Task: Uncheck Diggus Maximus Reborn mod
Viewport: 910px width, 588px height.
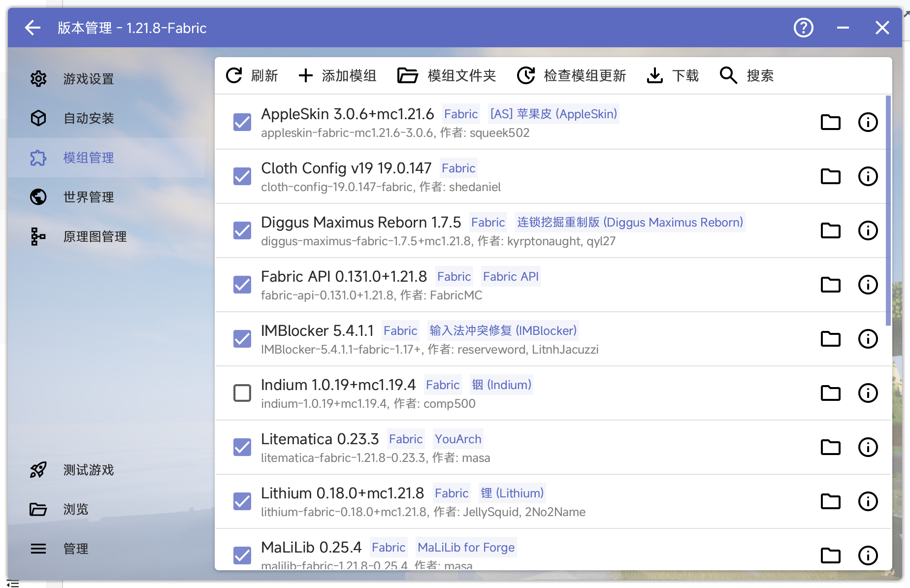Action: (242, 230)
